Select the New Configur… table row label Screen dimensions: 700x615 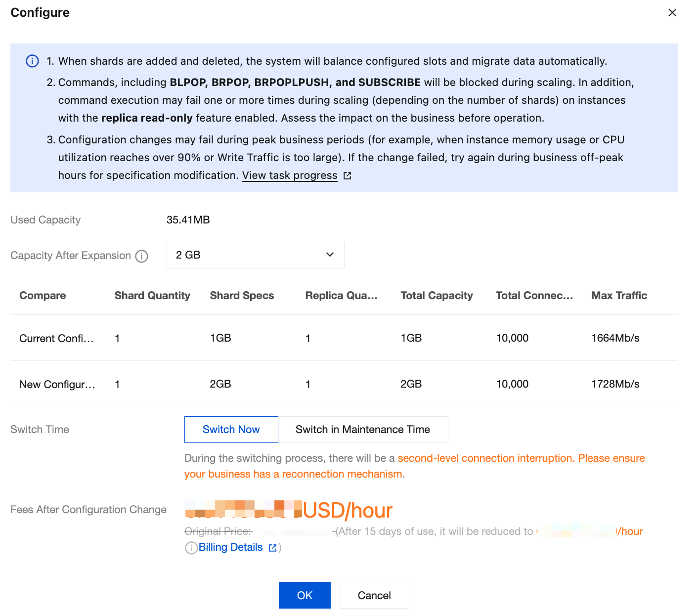[57, 385]
